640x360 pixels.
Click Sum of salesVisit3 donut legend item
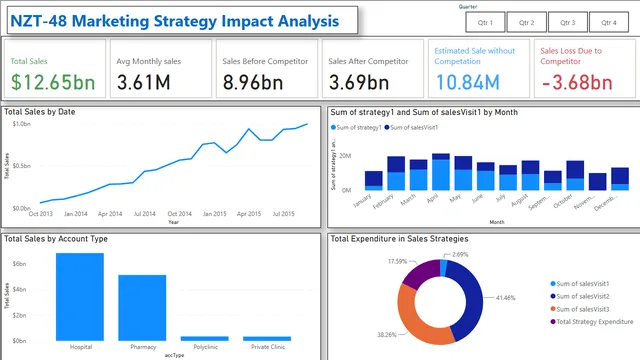tap(580, 309)
